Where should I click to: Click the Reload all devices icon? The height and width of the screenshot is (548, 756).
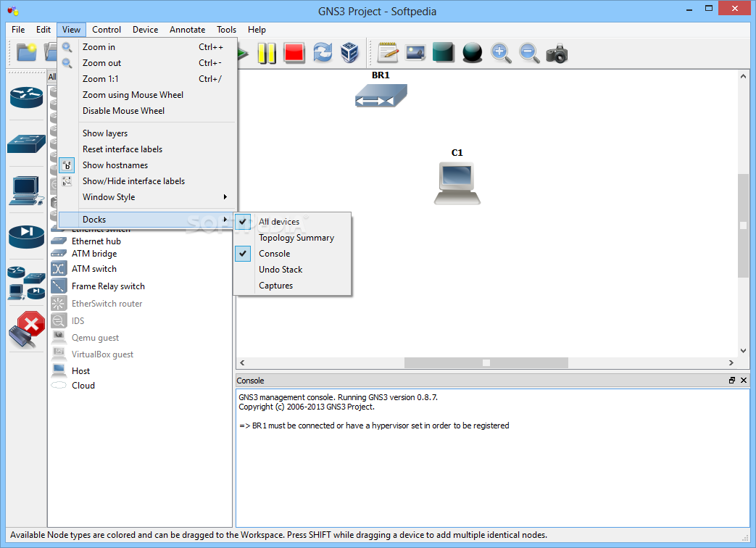pos(323,52)
